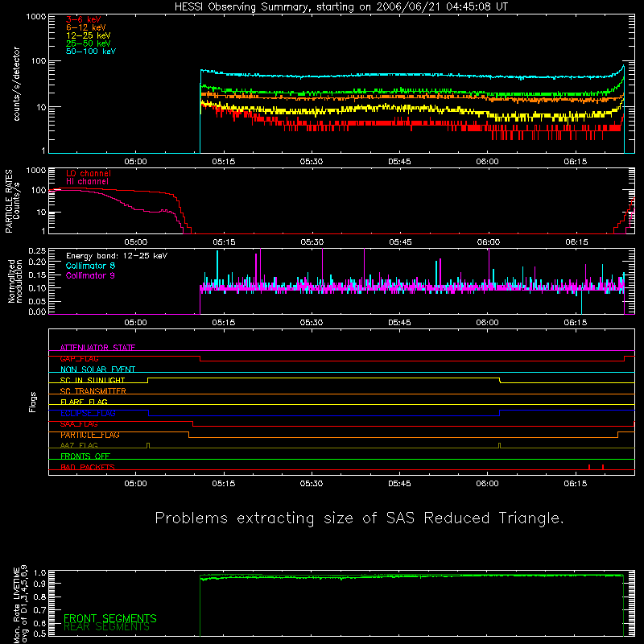Screen dimensions: 644x644
Task: Click the vertical Flags axis label
Action: [x=33, y=402]
